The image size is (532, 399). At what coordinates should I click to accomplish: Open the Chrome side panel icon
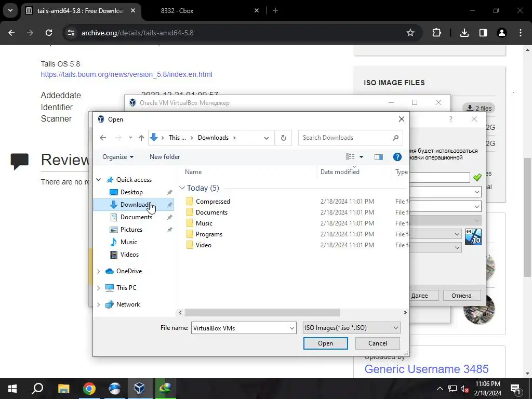pos(483,33)
